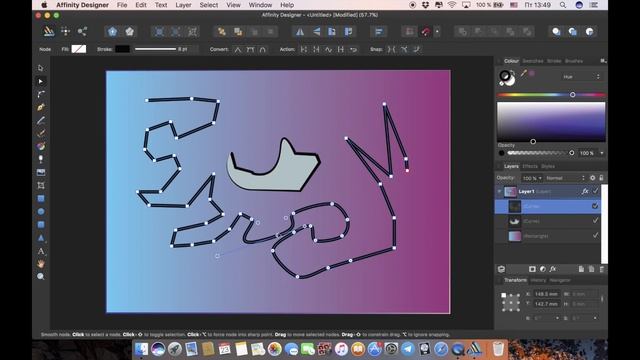The image size is (640, 360).
Task: Select the Fill (gradient) tool
Action: click(x=40, y=146)
